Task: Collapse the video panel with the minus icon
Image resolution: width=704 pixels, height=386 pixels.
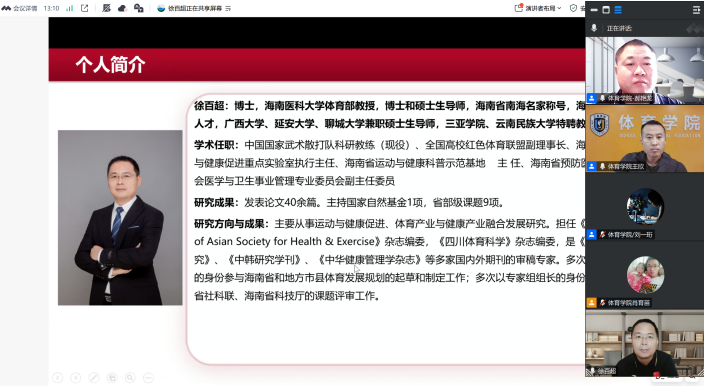Action: pos(594,10)
